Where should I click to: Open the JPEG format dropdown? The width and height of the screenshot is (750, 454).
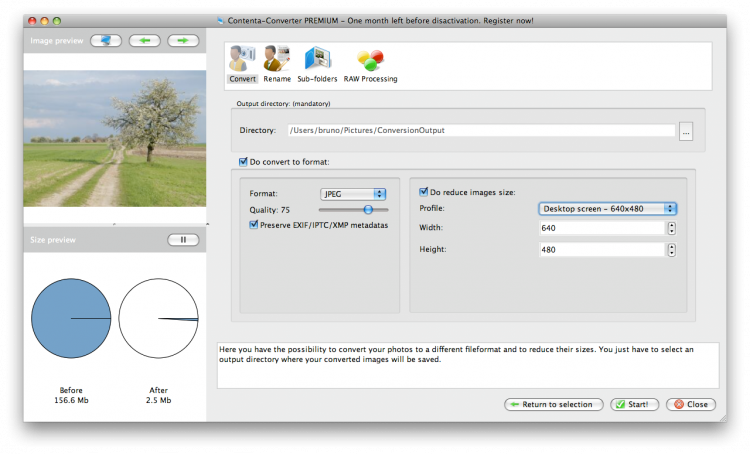(353, 194)
